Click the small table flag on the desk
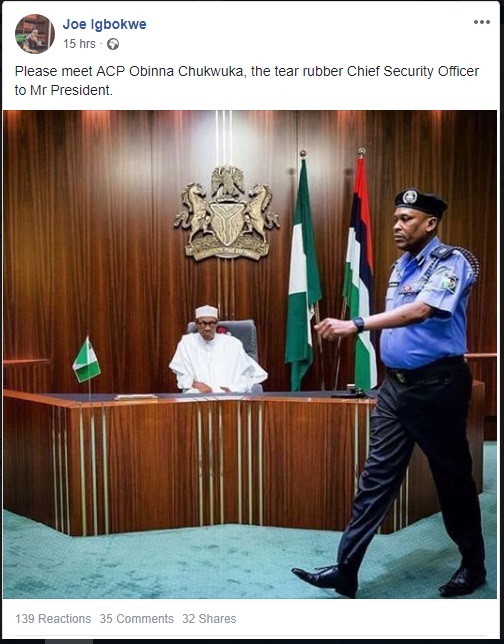504x644 pixels. pyautogui.click(x=86, y=360)
